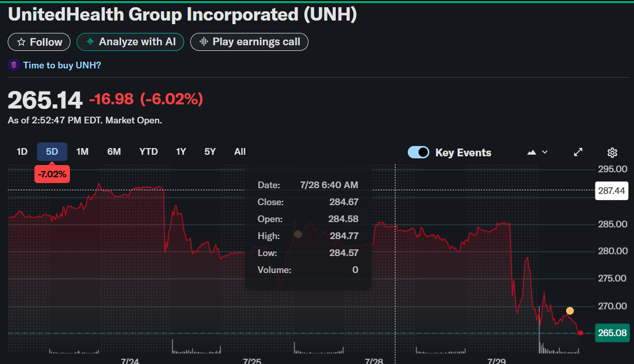Click the tooltip date 7/28 6:40 AM
The height and width of the screenshot is (364, 634).
329,185
